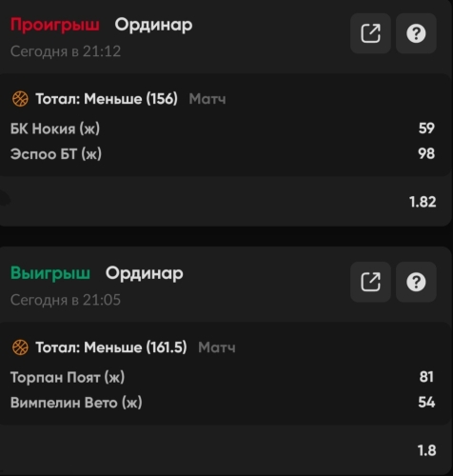Tap the 1.8 odds value
The width and height of the screenshot is (453, 476).
(x=426, y=450)
